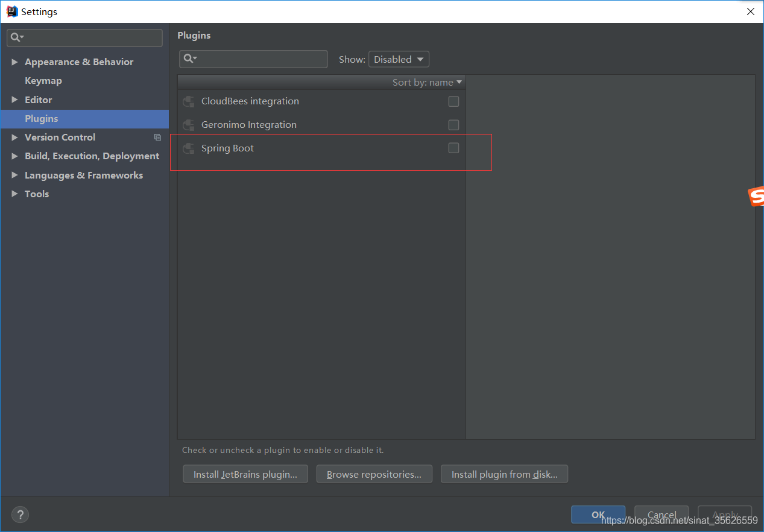Open the Sort by name dropdown
The image size is (764, 532).
(427, 83)
